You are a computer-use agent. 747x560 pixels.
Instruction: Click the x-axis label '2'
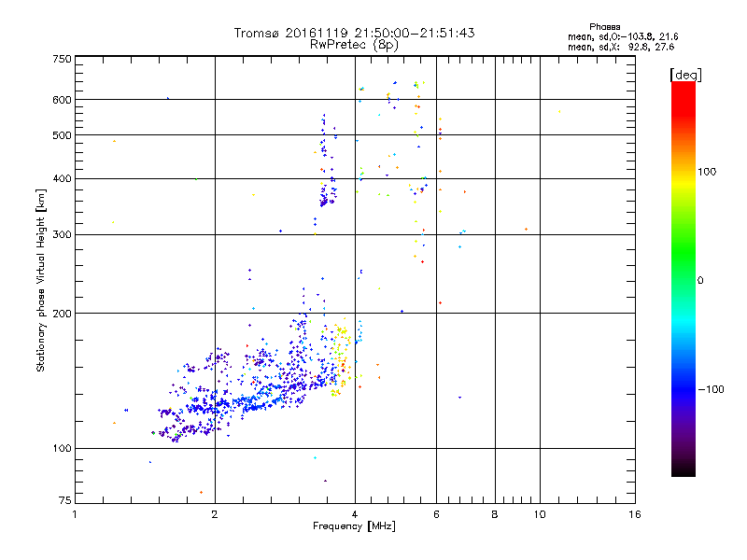tap(215, 514)
